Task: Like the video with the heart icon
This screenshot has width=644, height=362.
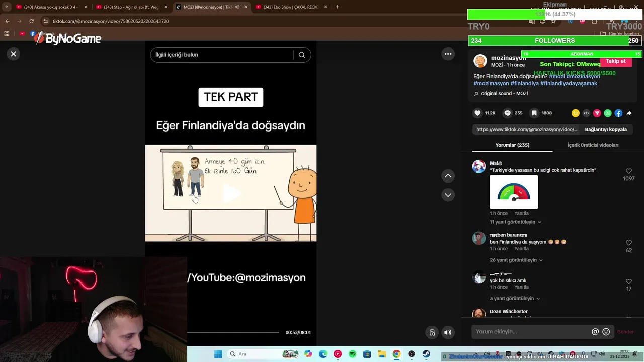Action: 477,113
